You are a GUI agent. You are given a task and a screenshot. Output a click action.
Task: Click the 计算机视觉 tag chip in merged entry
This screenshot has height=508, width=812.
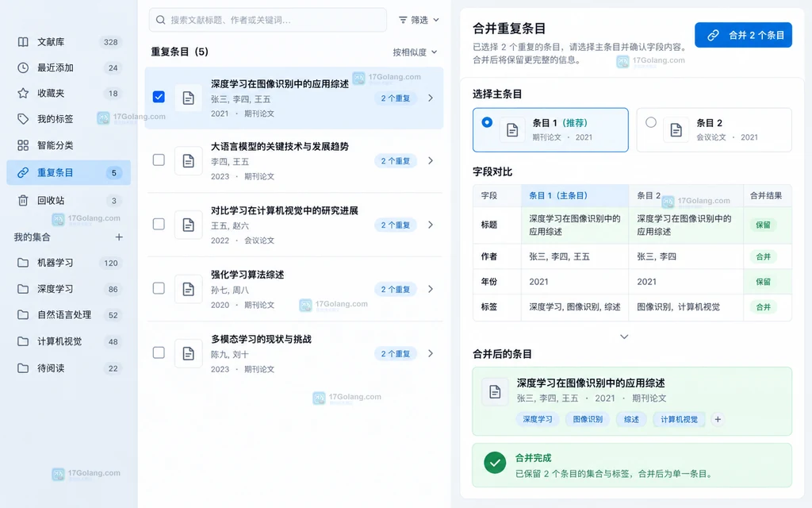(679, 419)
